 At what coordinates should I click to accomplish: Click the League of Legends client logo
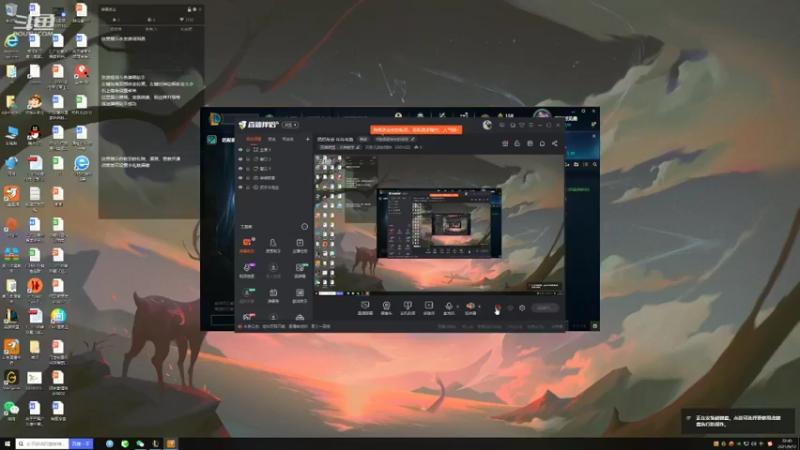(x=215, y=119)
